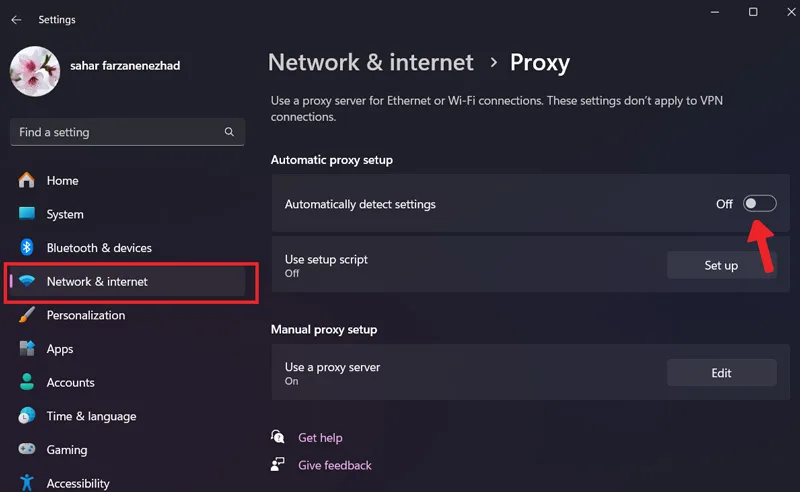The width and height of the screenshot is (800, 492).
Task: Edit the manual proxy server
Action: [721, 373]
